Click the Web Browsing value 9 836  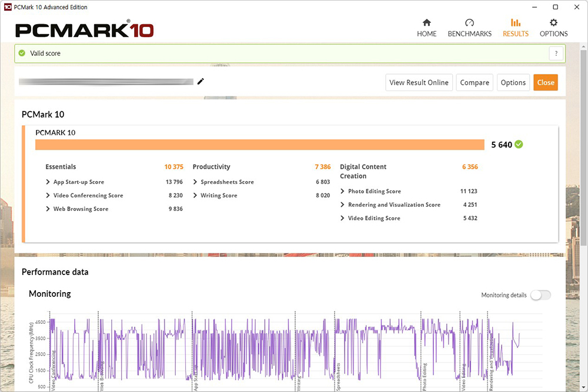click(175, 209)
